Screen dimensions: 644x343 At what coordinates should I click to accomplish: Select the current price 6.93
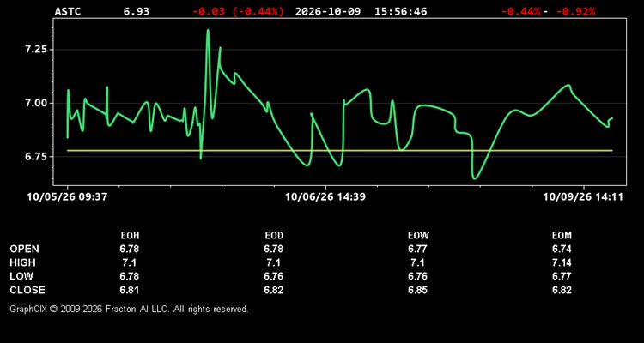137,11
